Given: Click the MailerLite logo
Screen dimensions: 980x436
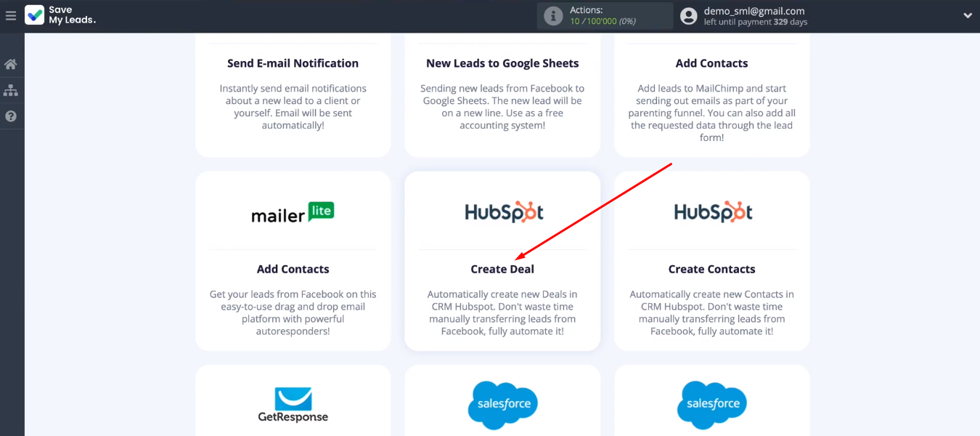Looking at the screenshot, I should (x=293, y=212).
